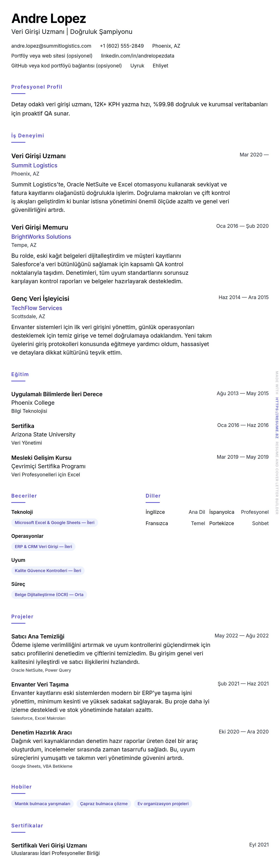The image size is (280, 868).
Task: Select the TechFlow Services company link
Action: coord(37,308)
